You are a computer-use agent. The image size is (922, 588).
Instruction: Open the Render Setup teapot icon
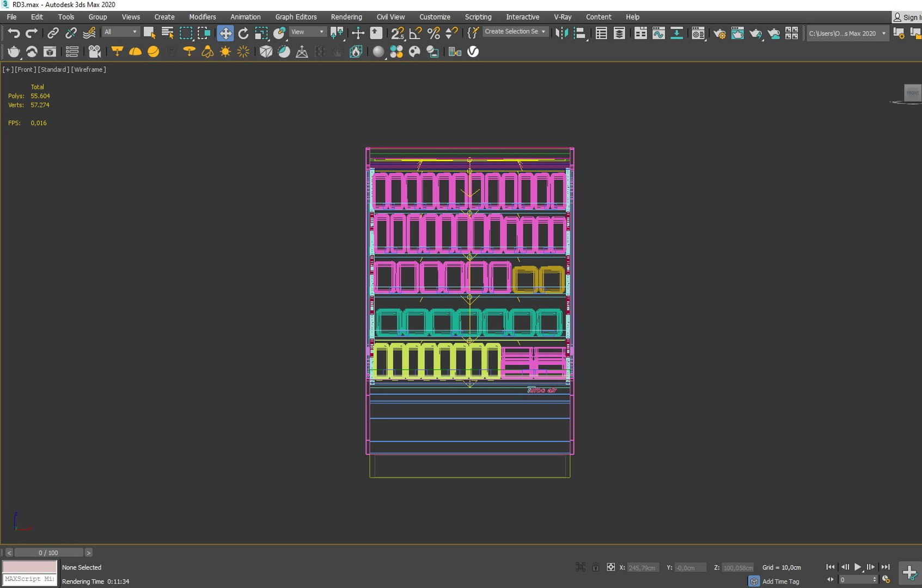719,33
